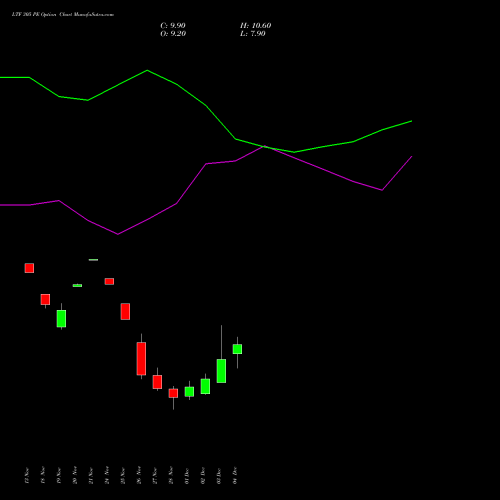Click the close value 'C: 9.90'
Screen dimensions: 500x500
(x=173, y=26)
